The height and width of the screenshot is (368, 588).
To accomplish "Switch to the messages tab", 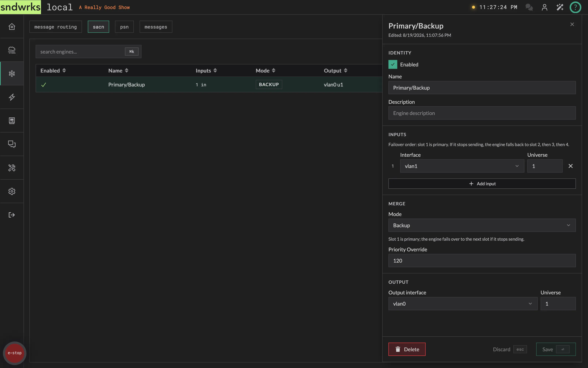I will tap(156, 27).
